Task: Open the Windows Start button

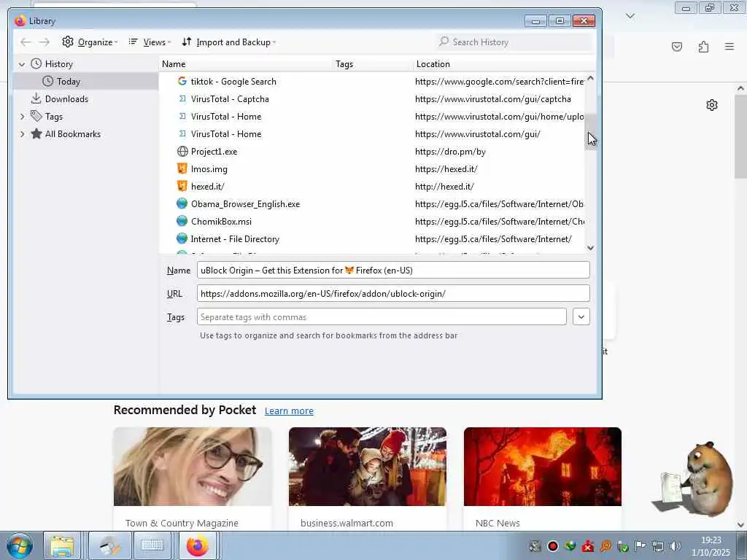Action: tap(20, 545)
